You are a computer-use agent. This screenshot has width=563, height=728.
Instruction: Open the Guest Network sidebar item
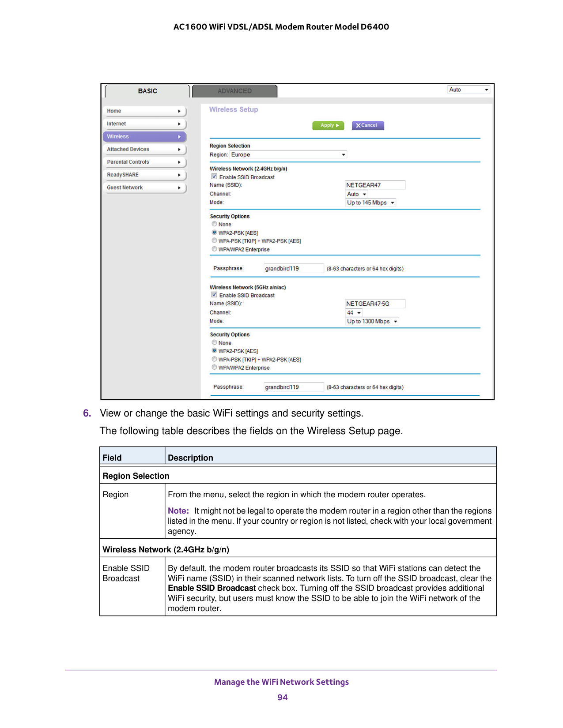click(x=144, y=188)
